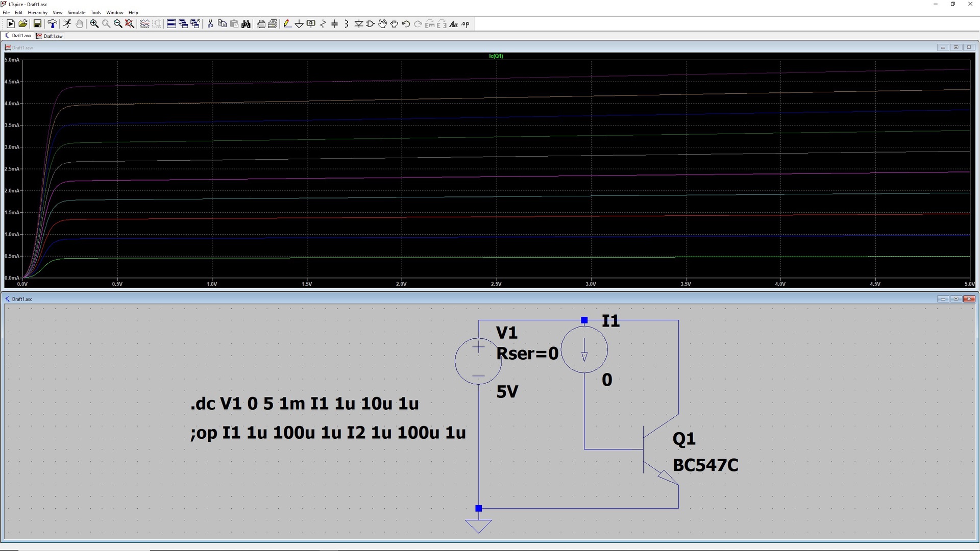Viewport: 980px width, 551px height.
Task: Maximize the Draft1.raw plot pane
Action: 955,47
